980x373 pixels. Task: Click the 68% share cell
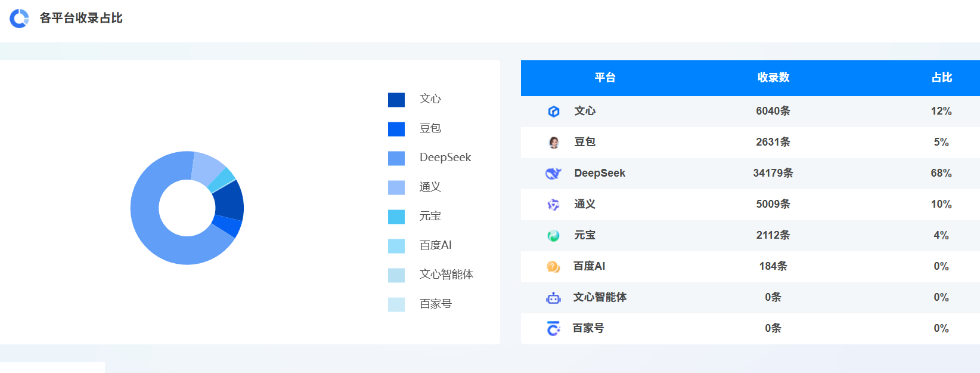[x=941, y=173]
